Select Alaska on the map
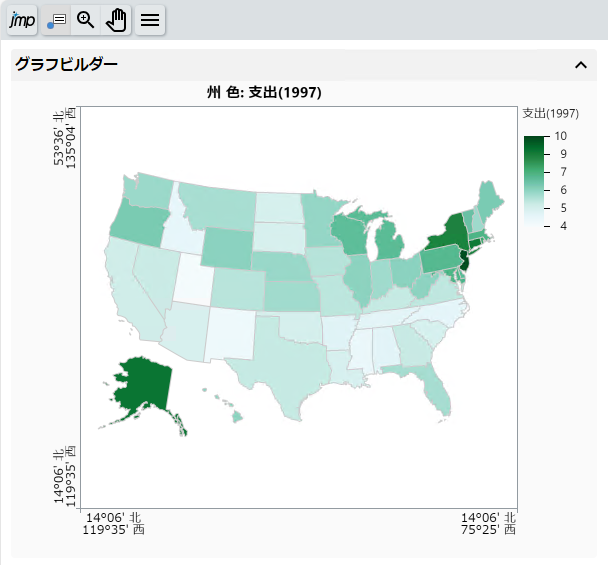 click(x=145, y=384)
